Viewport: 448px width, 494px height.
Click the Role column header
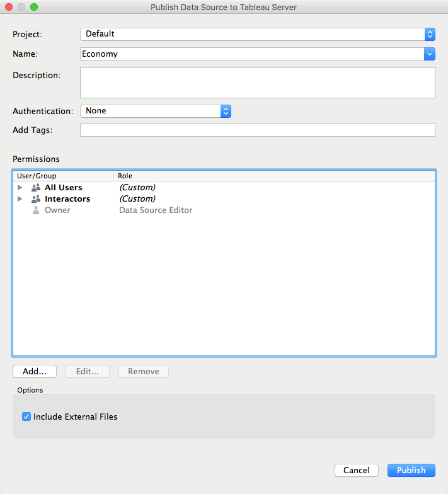click(x=274, y=176)
